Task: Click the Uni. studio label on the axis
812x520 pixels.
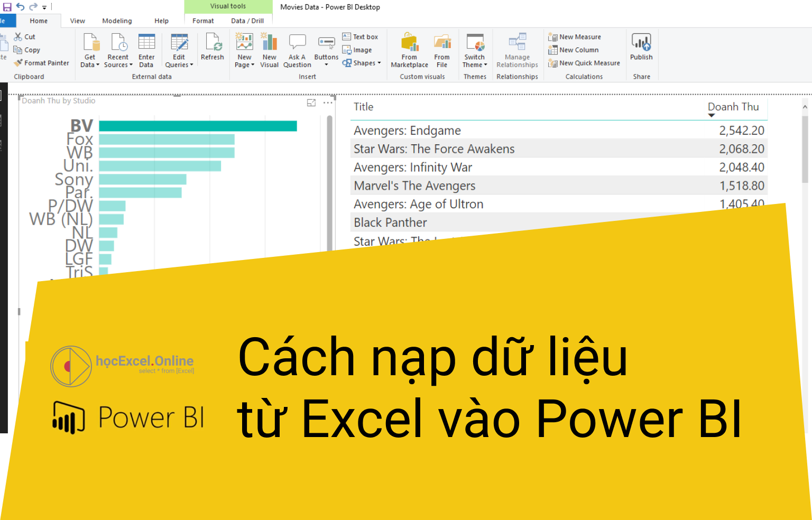Action: [78, 166]
